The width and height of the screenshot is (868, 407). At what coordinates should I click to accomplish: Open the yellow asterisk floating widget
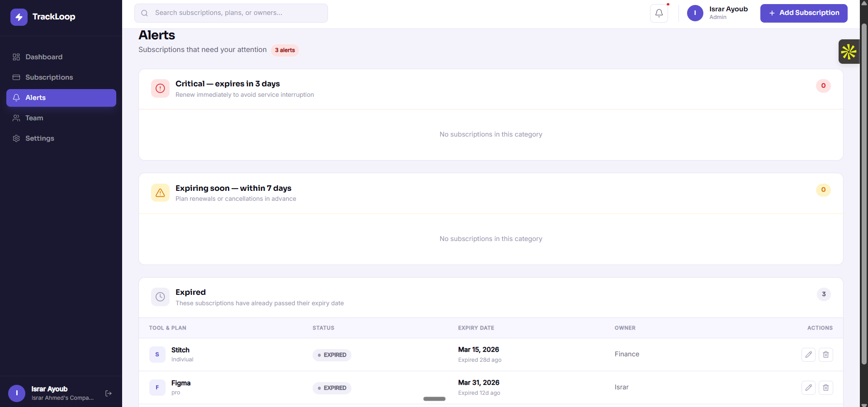[x=849, y=52]
